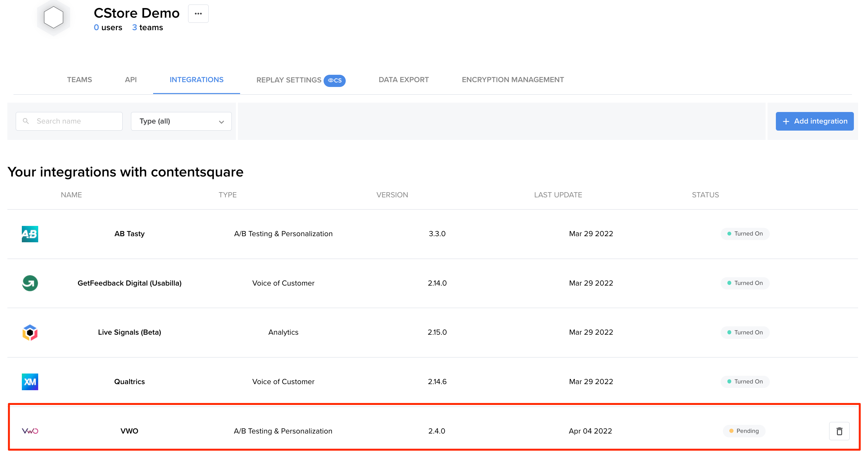Click the Apr 04 2022 date for VWO
This screenshot has height=464, width=868.
(x=590, y=431)
